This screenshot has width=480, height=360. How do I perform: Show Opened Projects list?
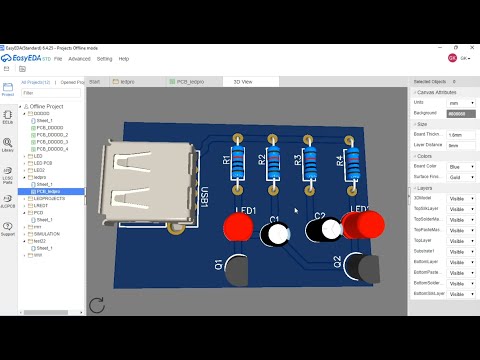point(72,82)
